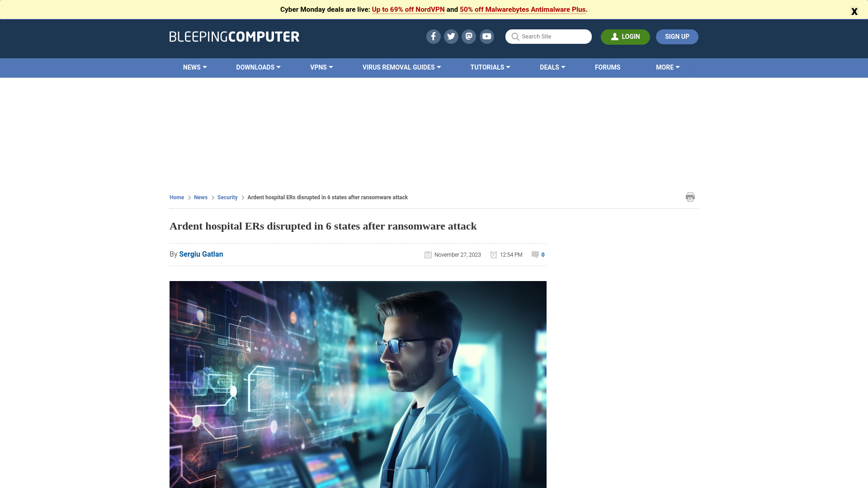Click the comments count icon
The width and height of the screenshot is (868, 488).
pos(535,254)
